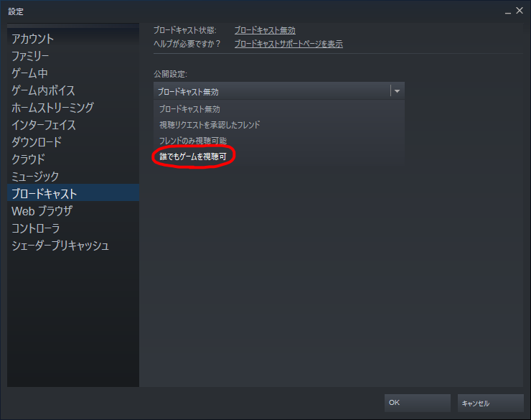Open ブロードキャストサポートページを表示 link

tap(288, 44)
